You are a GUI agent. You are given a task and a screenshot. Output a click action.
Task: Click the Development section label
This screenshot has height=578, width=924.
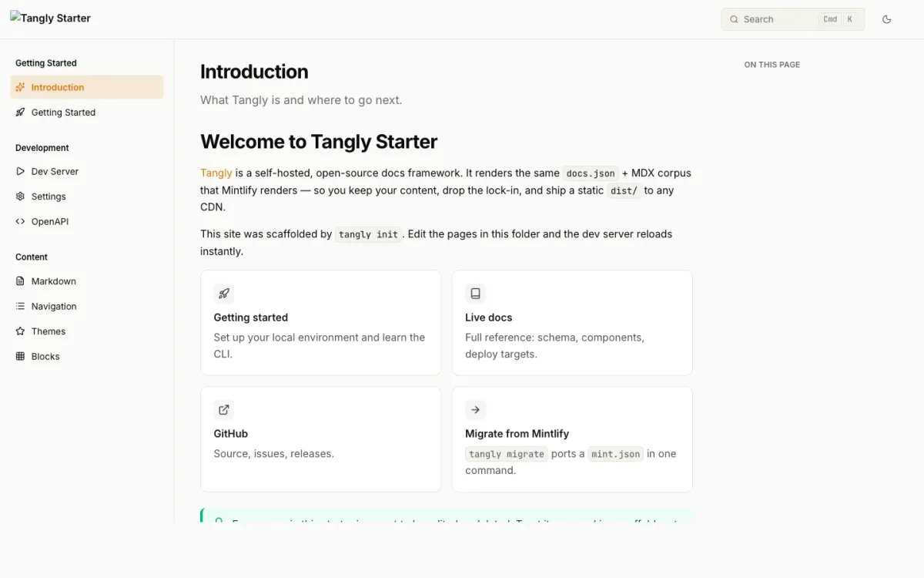pos(42,148)
